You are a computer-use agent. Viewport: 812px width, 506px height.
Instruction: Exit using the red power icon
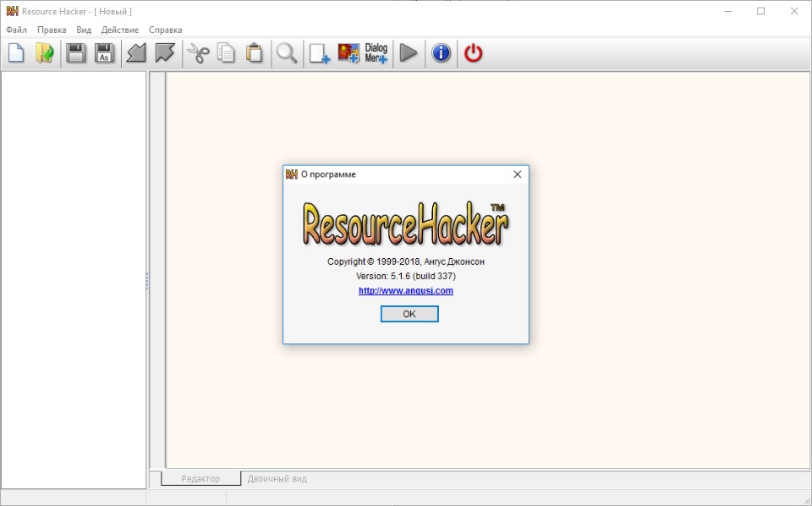click(x=473, y=52)
